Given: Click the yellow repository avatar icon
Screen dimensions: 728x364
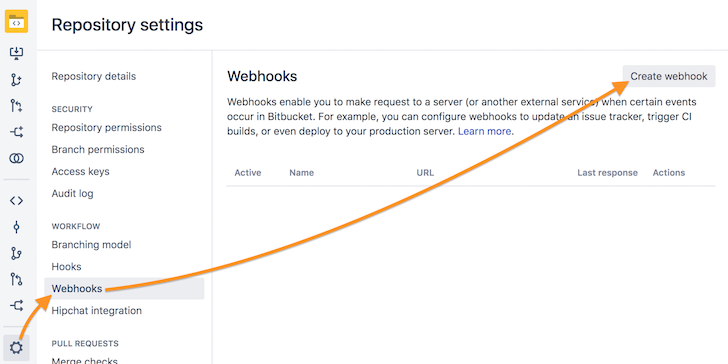Looking at the screenshot, I should coord(16,21).
